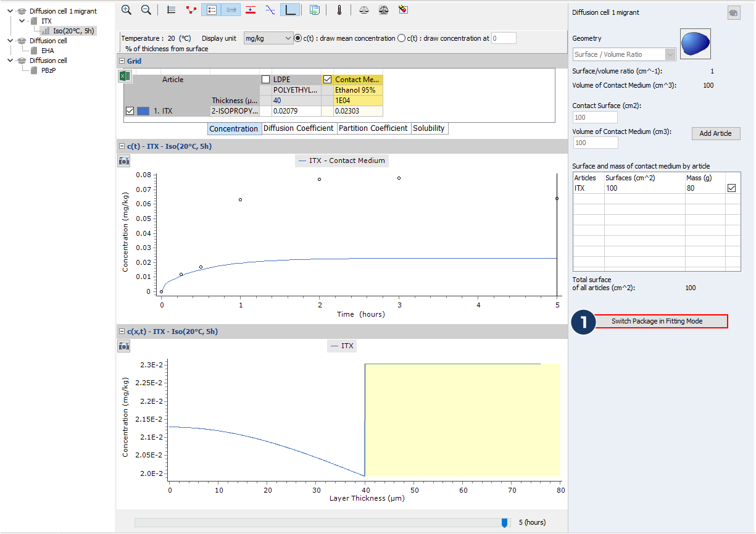The height and width of the screenshot is (534, 756).
Task: Click the red-dotted line graph toolbar icon
Action: pyautogui.click(x=192, y=10)
